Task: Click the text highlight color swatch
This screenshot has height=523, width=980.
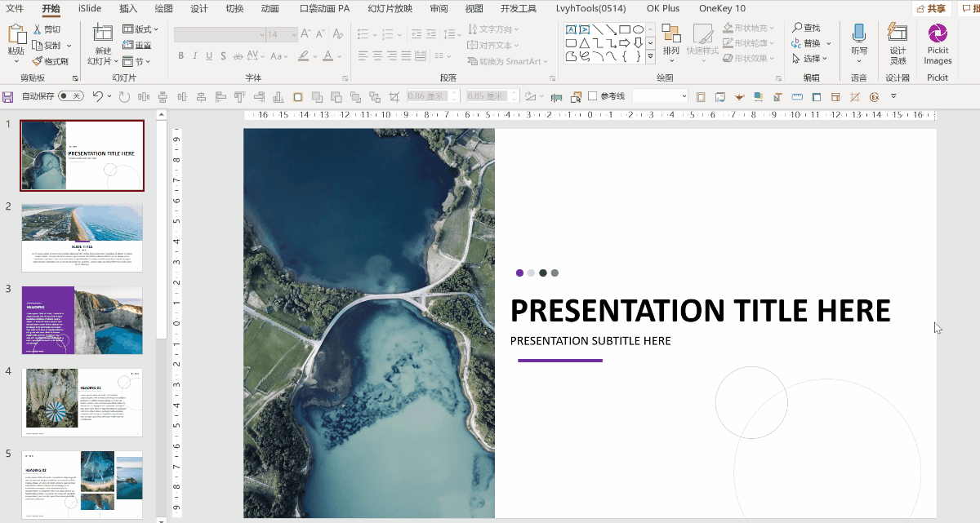Action: coord(303,56)
